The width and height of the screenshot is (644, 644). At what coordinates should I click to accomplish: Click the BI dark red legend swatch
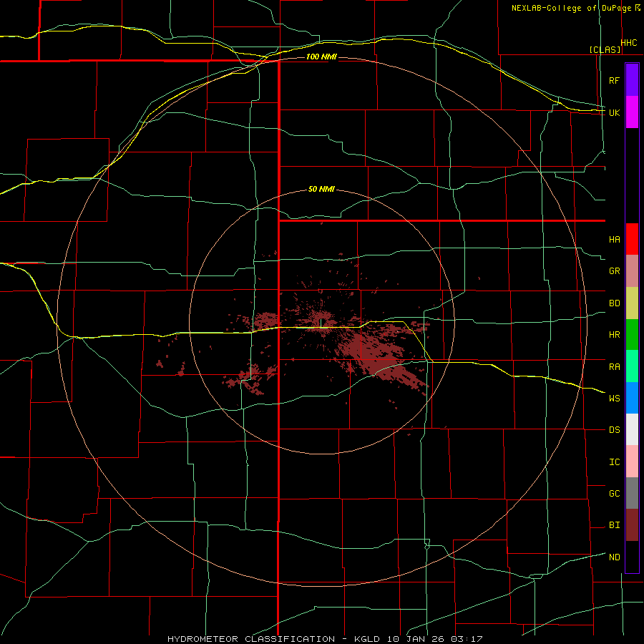[x=632, y=525]
